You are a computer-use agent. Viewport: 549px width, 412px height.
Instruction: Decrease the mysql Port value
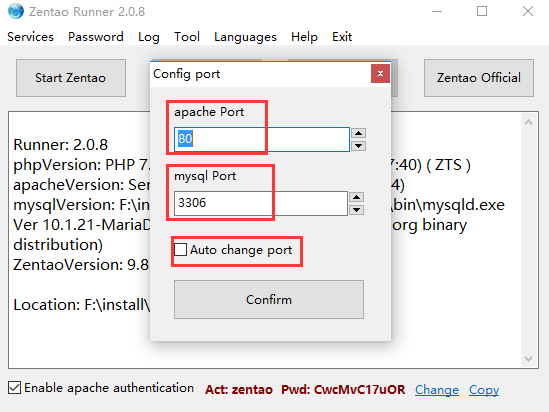(356, 210)
